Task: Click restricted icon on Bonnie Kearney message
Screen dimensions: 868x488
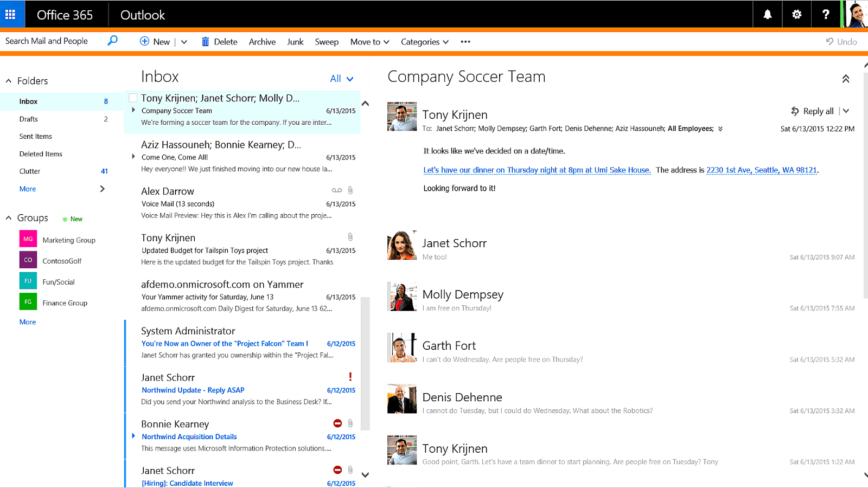Action: (x=337, y=423)
